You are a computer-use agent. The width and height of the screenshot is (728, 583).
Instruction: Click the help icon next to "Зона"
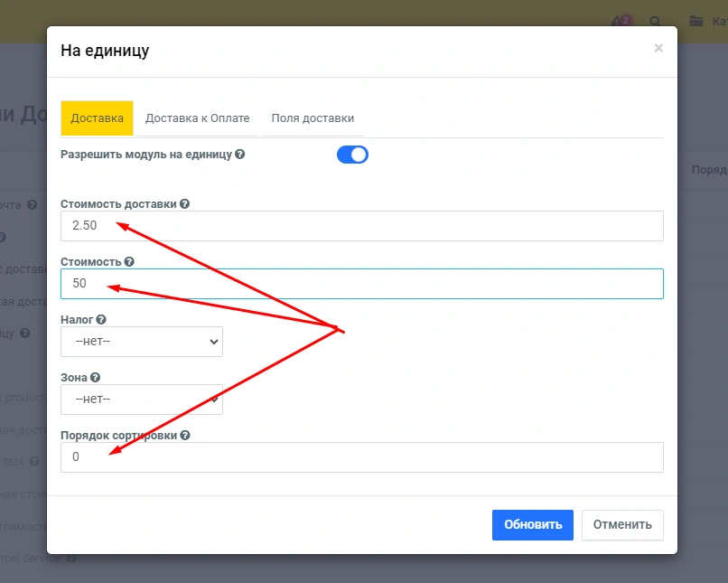(95, 378)
